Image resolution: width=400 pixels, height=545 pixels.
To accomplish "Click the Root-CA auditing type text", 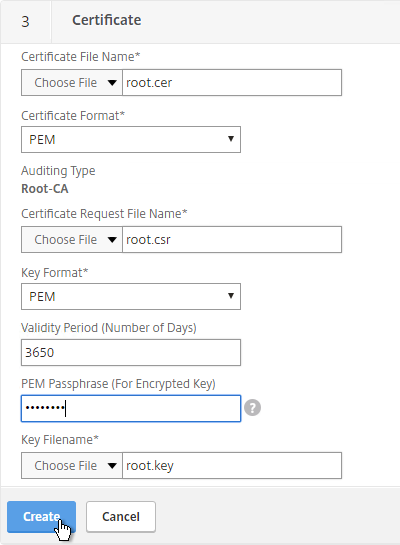I will point(45,189).
